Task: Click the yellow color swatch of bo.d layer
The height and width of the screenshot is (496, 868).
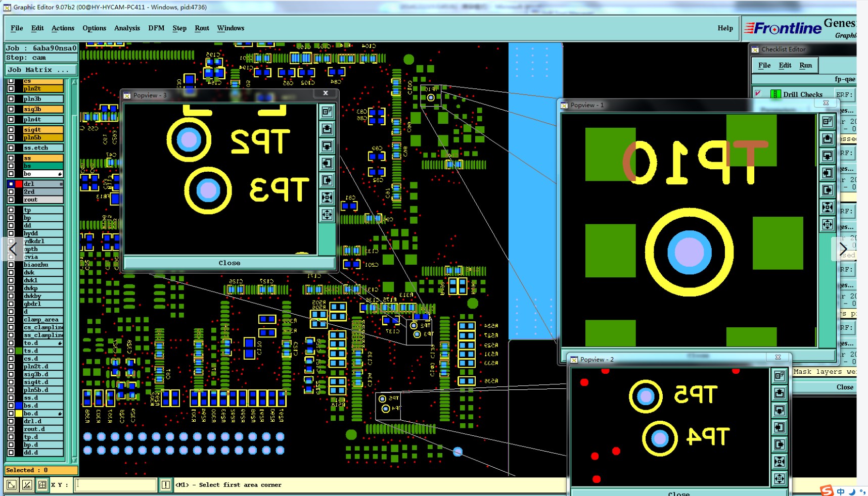Action: [x=19, y=413]
